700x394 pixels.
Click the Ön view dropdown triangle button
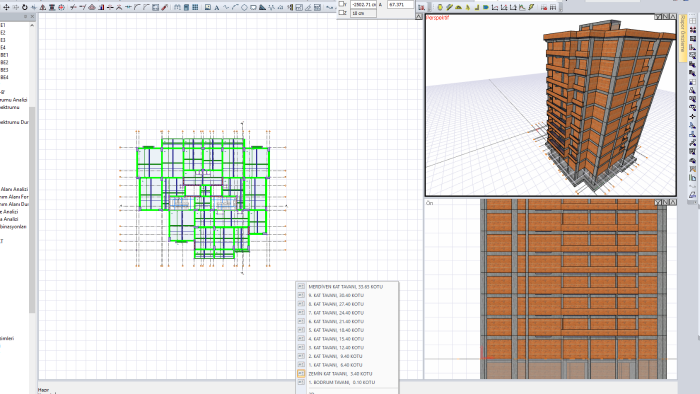point(657,203)
